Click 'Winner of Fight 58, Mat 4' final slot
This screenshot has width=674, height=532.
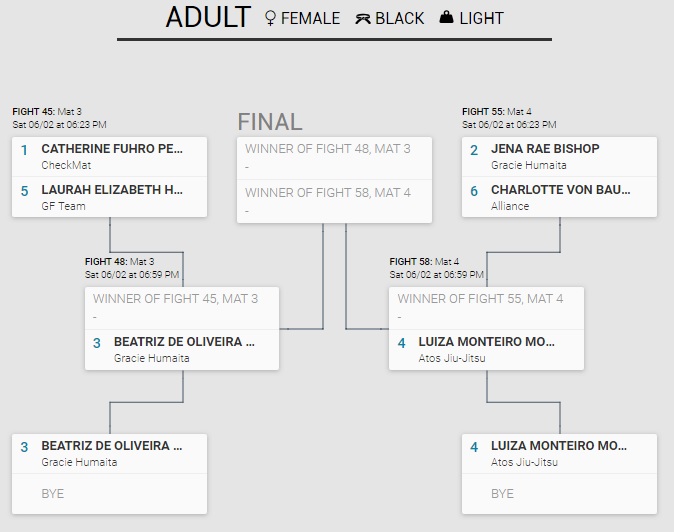point(328,192)
